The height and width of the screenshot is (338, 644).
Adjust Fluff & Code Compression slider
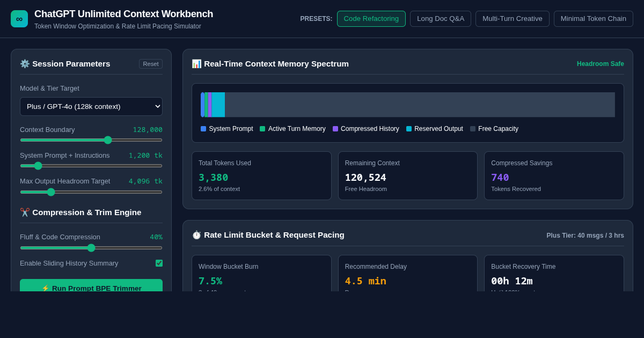click(x=91, y=248)
